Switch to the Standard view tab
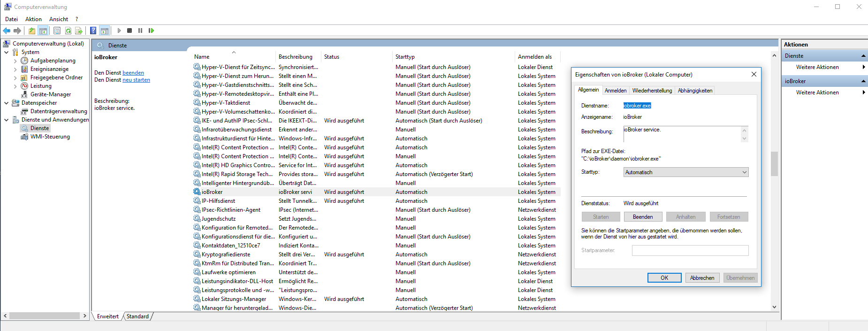Image resolution: width=868 pixels, height=331 pixels. pyautogui.click(x=137, y=316)
